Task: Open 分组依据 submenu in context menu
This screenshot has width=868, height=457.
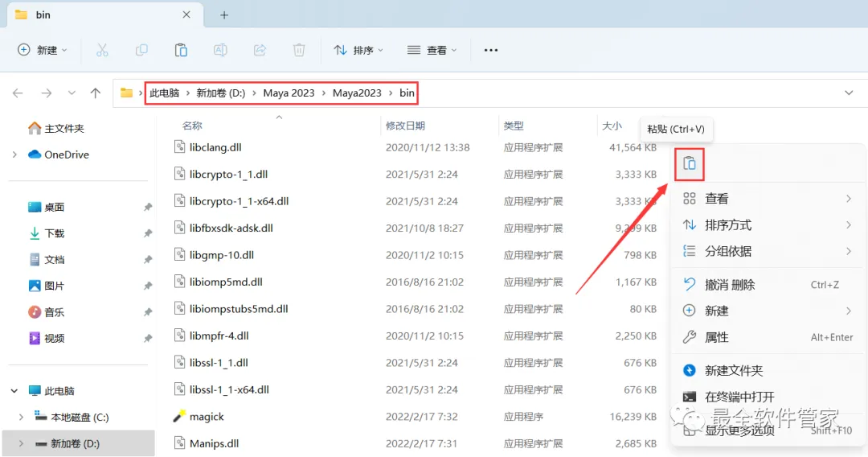Action: 768,251
